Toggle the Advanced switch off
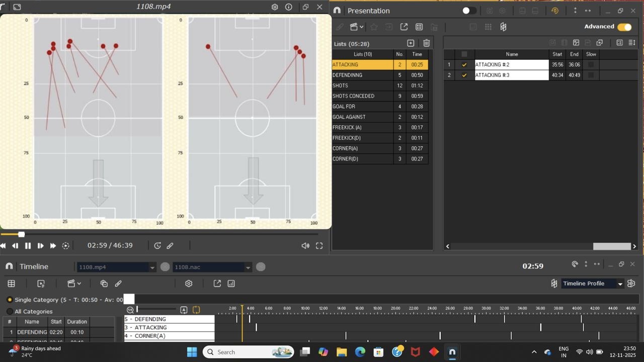 click(x=624, y=27)
